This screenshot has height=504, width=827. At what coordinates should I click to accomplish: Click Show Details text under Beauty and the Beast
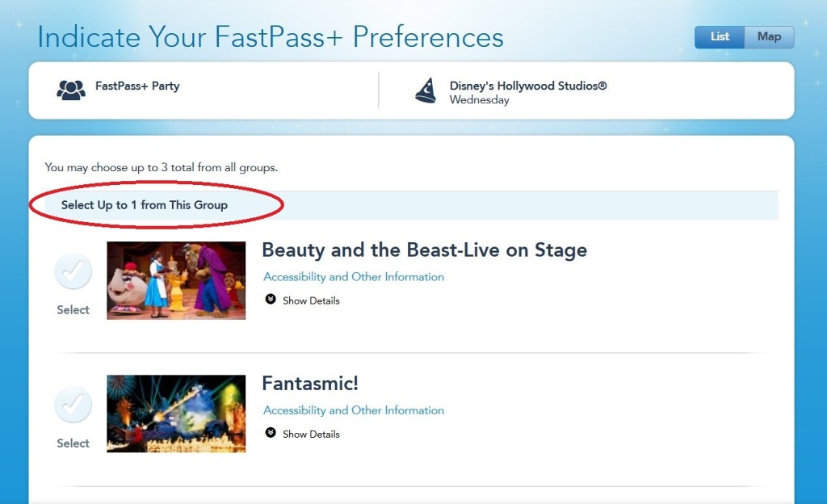[x=311, y=300]
